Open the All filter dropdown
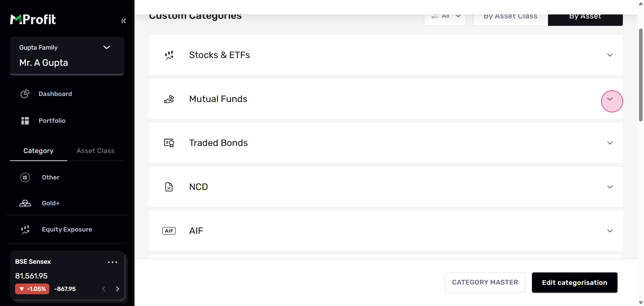This screenshot has height=306, width=644. pyautogui.click(x=445, y=17)
